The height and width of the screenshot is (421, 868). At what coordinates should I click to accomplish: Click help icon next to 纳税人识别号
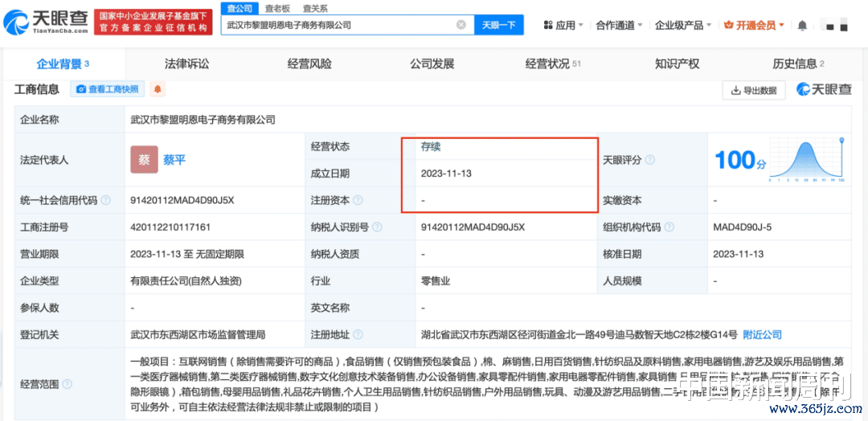[x=375, y=227]
